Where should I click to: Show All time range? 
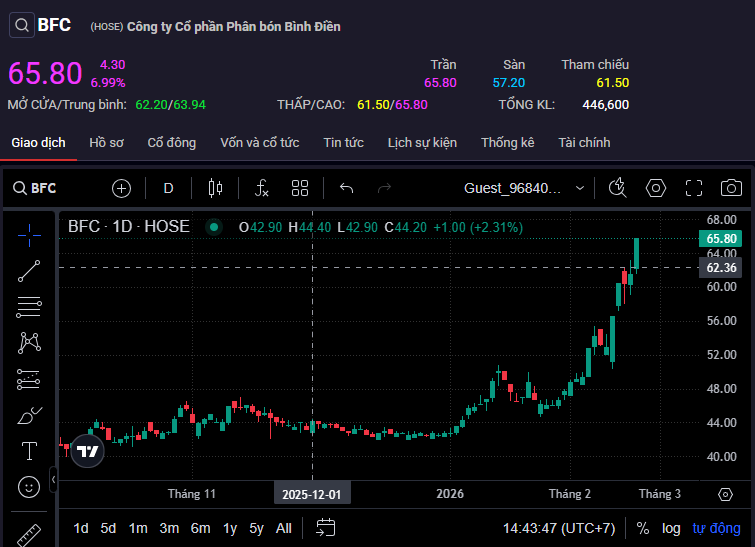(x=284, y=528)
